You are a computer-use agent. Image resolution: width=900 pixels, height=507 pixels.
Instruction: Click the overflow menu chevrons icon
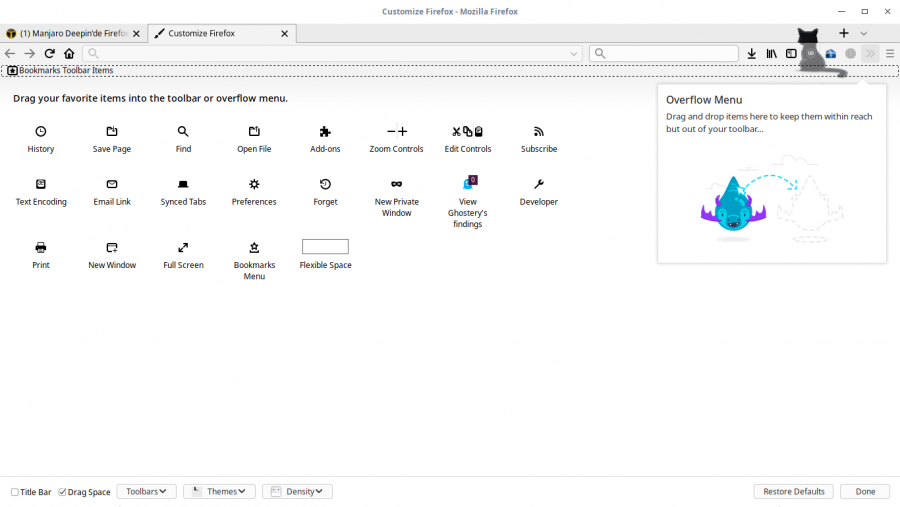pos(871,53)
